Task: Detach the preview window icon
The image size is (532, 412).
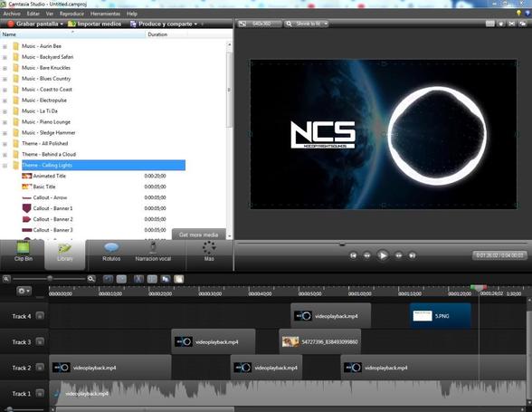Action: pos(523,24)
